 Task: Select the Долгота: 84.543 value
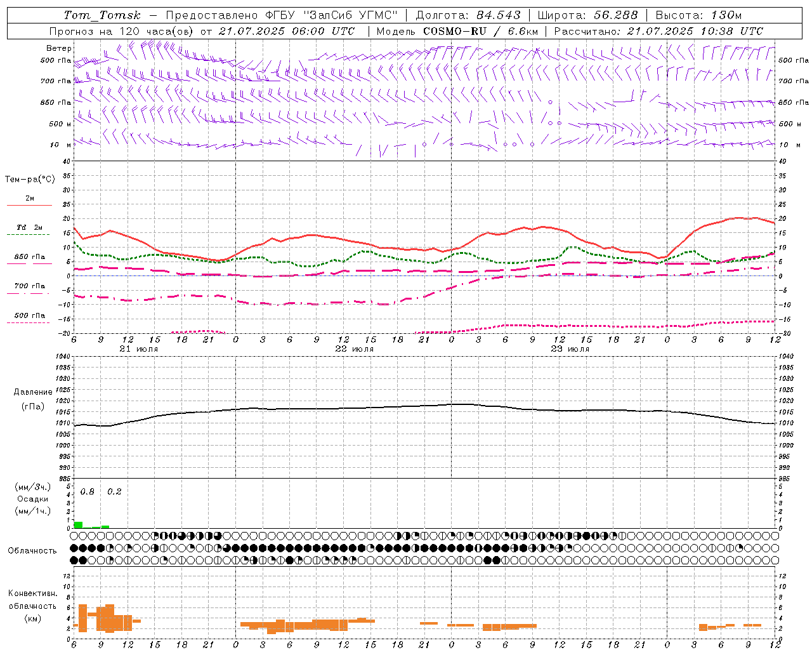(x=468, y=15)
